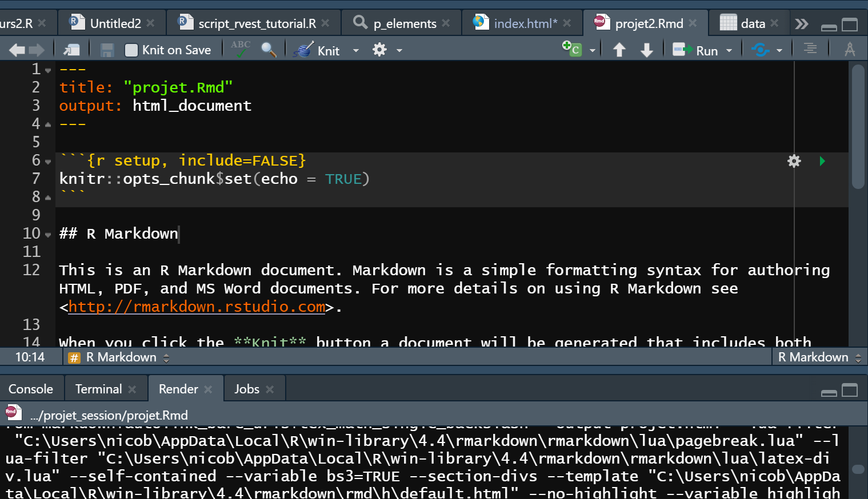Screen dimensions: 868x499
Task: Place cursor in title line 2
Action: [x=146, y=87]
